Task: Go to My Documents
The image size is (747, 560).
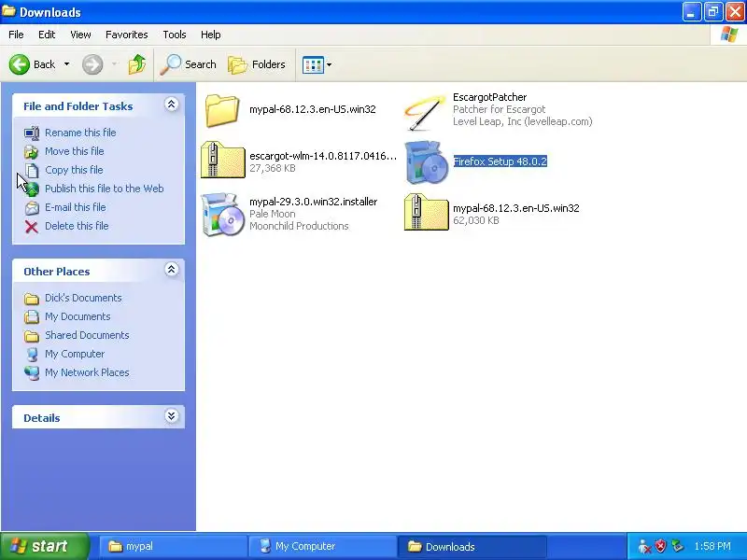Action: click(x=78, y=316)
